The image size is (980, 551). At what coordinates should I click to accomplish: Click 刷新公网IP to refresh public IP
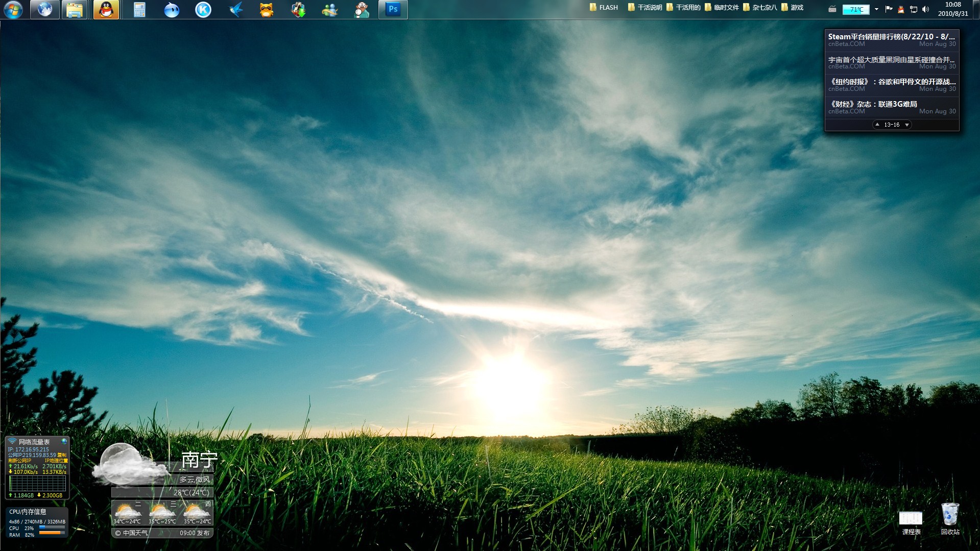click(19, 461)
